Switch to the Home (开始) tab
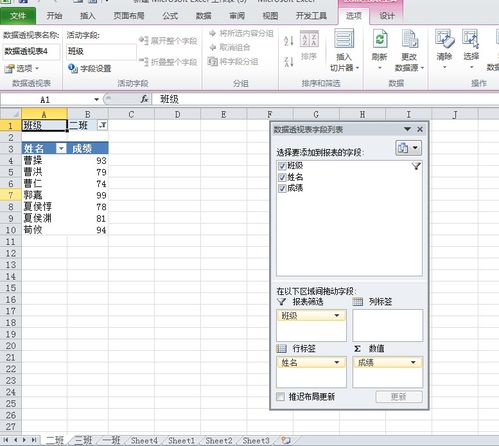 (x=54, y=16)
